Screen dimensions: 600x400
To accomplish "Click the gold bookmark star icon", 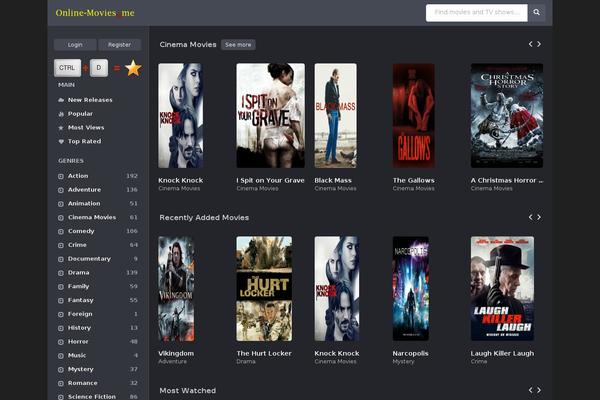I will point(133,68).
